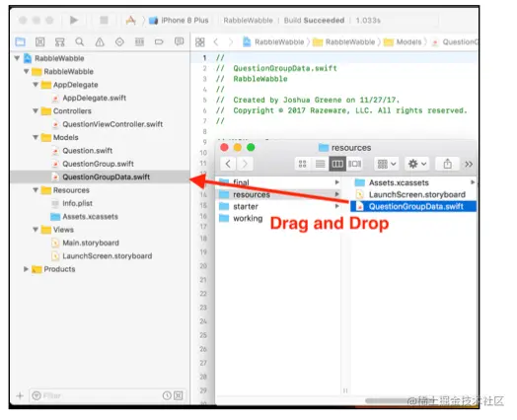Expand the Products group

pos(26,269)
